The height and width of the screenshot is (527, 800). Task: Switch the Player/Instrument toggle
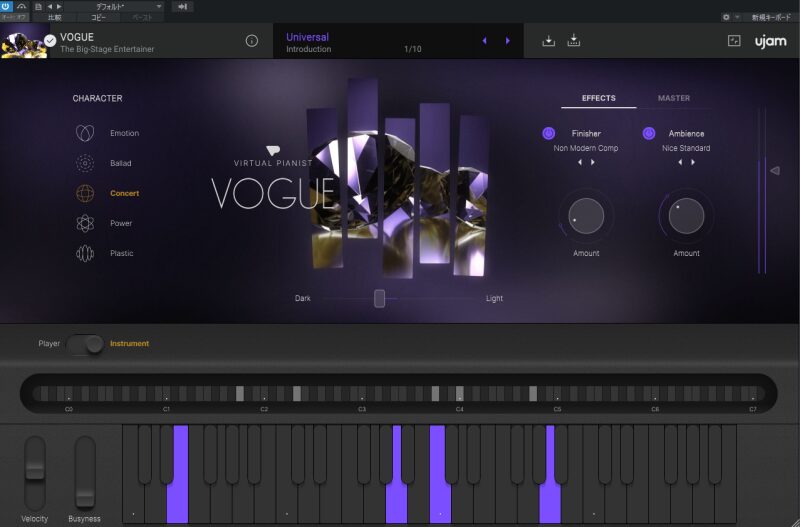pos(86,344)
